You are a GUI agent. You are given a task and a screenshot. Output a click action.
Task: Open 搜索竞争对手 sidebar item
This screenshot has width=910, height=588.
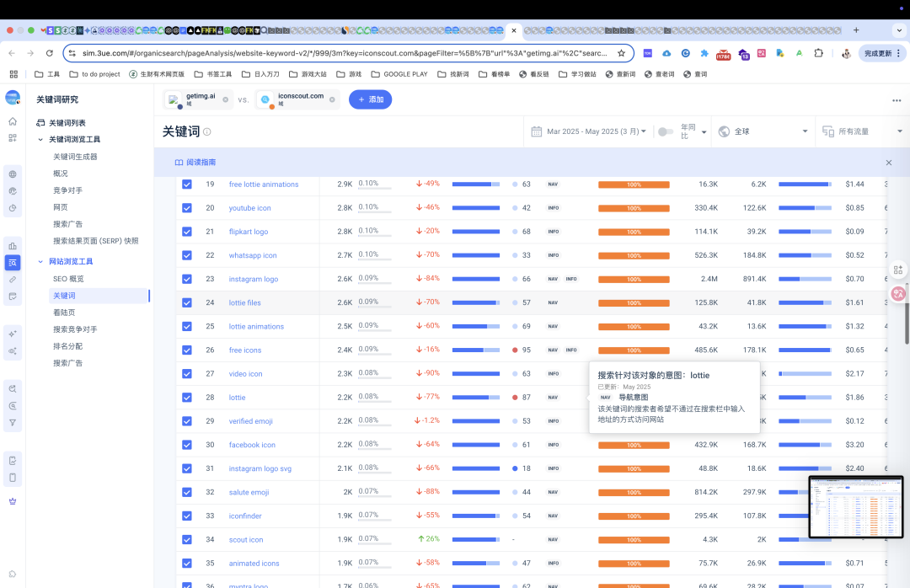pos(76,329)
